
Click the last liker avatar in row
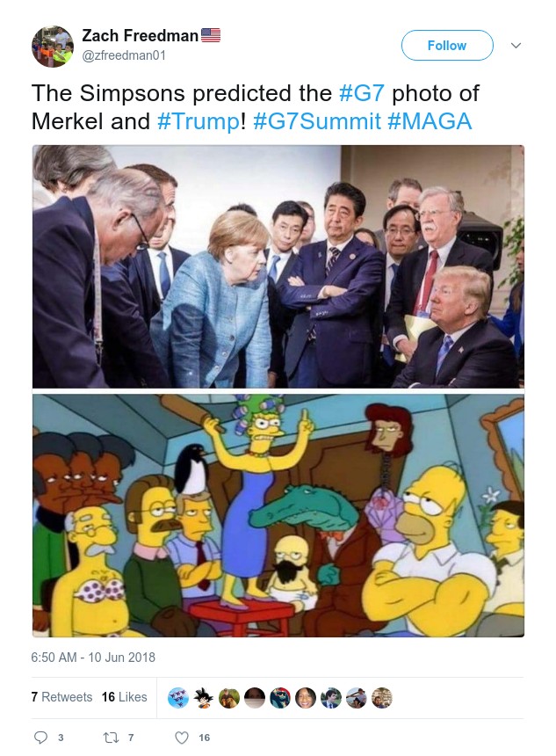click(381, 698)
